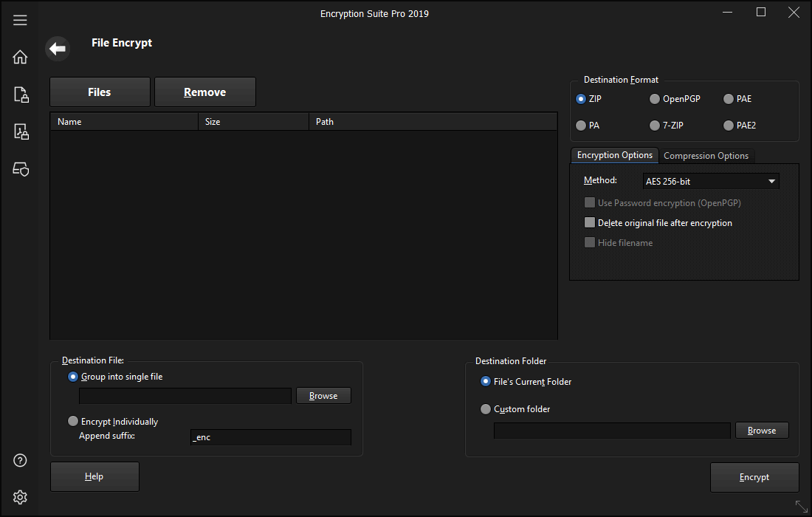
Task: Click the Files button
Action: [100, 92]
